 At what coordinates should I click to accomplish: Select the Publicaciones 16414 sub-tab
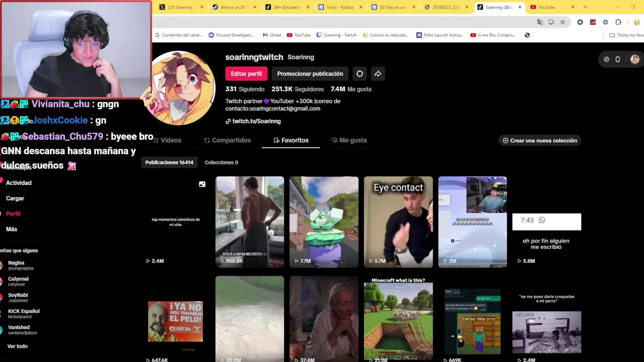(x=169, y=162)
